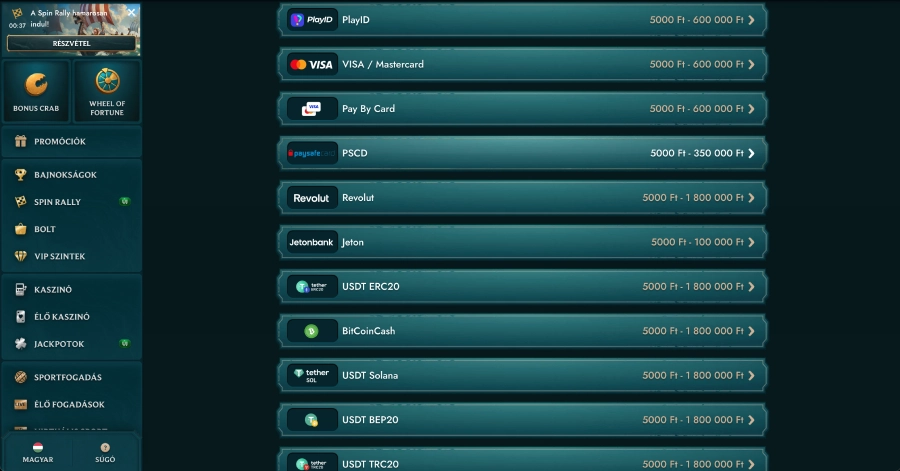Screen dimensions: 900x471
Task: Click the ball icon beside Sportfogadás
Action: click(x=21, y=377)
